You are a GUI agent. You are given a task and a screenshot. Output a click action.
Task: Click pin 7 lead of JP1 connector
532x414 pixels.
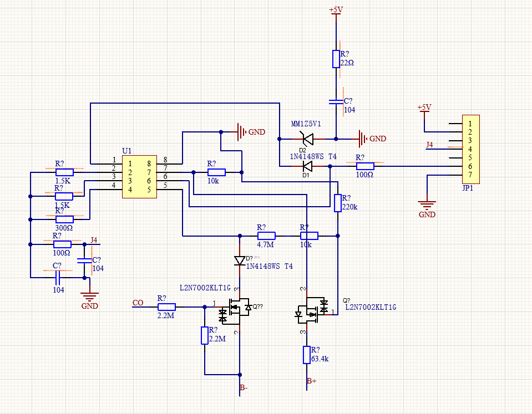(x=455, y=175)
